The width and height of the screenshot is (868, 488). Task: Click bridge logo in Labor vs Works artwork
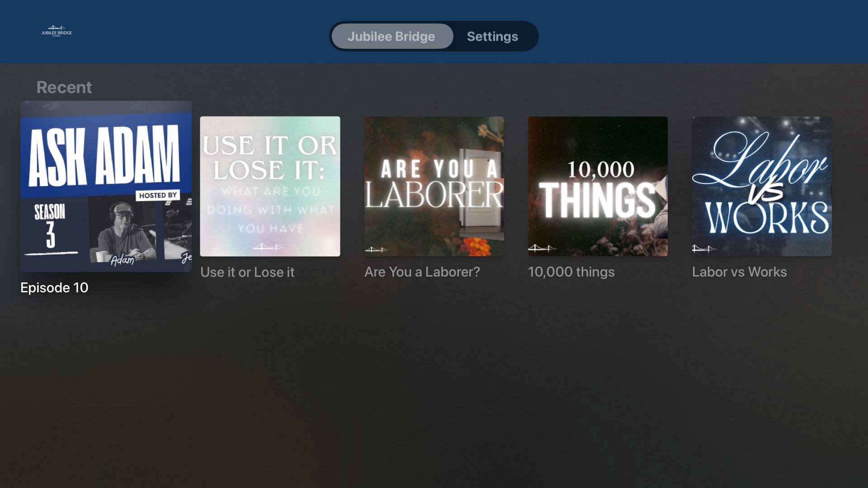click(x=703, y=248)
